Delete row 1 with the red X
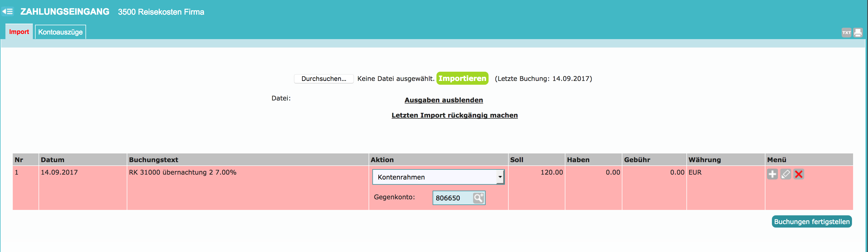Screen dimensions: 868x252 [799, 174]
